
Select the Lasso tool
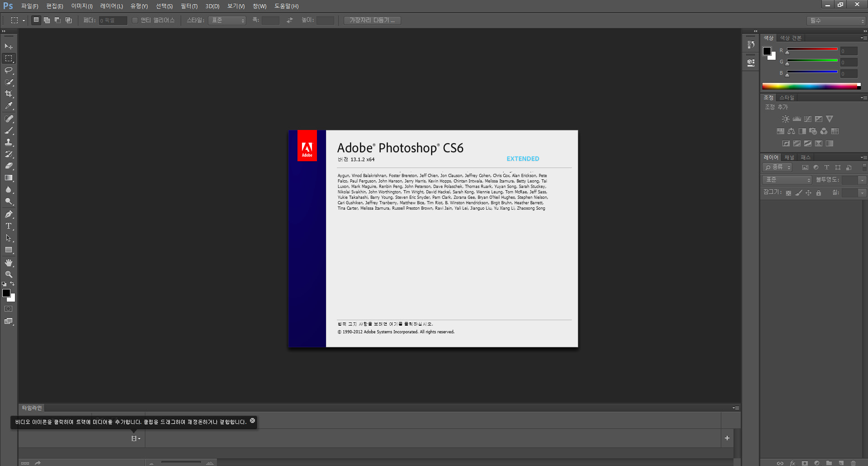coord(9,70)
